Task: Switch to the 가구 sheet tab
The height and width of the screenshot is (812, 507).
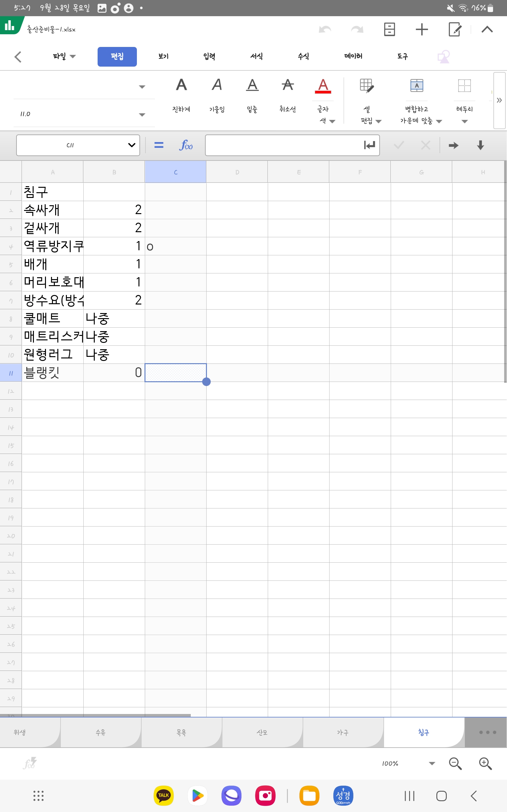Action: pos(343,732)
